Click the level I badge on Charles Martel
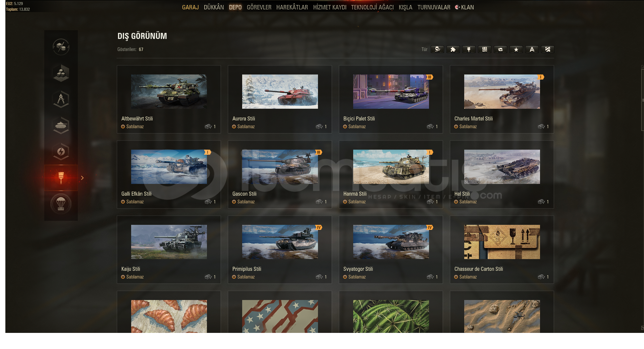This screenshot has width=644, height=349. coord(541,77)
